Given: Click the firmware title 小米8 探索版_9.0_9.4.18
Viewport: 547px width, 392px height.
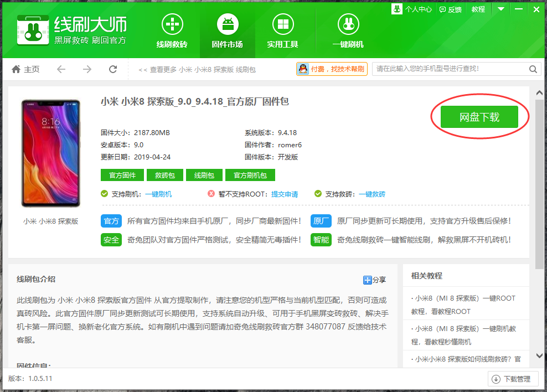Looking at the screenshot, I should click(x=195, y=101).
